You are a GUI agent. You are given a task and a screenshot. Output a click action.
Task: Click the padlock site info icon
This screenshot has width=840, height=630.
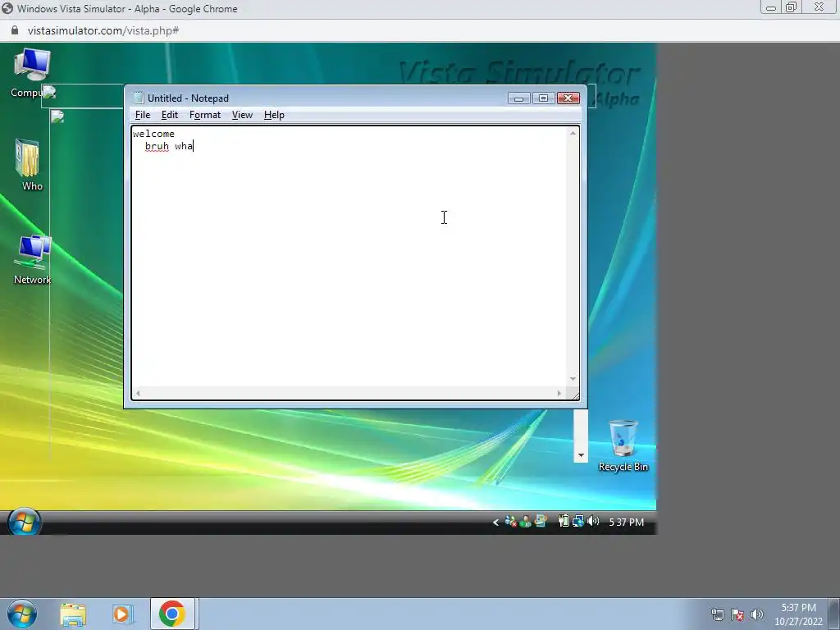[15, 30]
